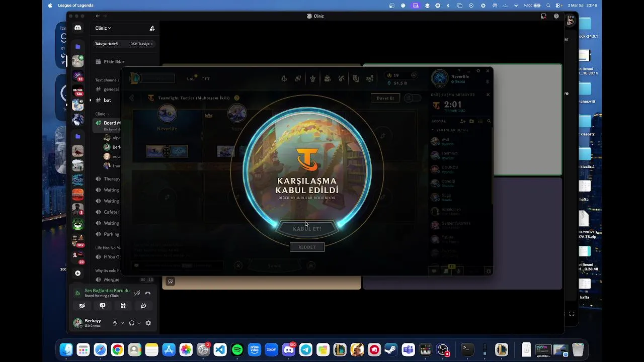Start an activity in Discord voice panel
Image resolution: width=644 pixels, height=362 pixels.
[123, 306]
